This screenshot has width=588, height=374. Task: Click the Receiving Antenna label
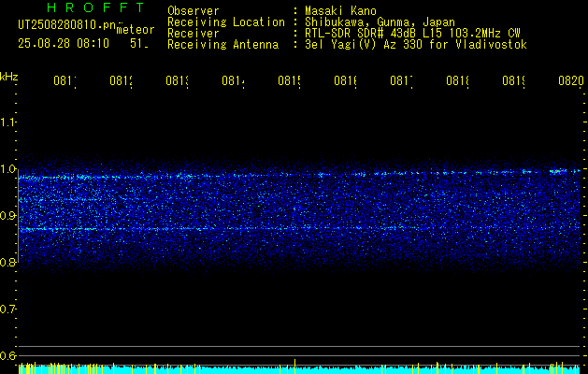coord(222,45)
